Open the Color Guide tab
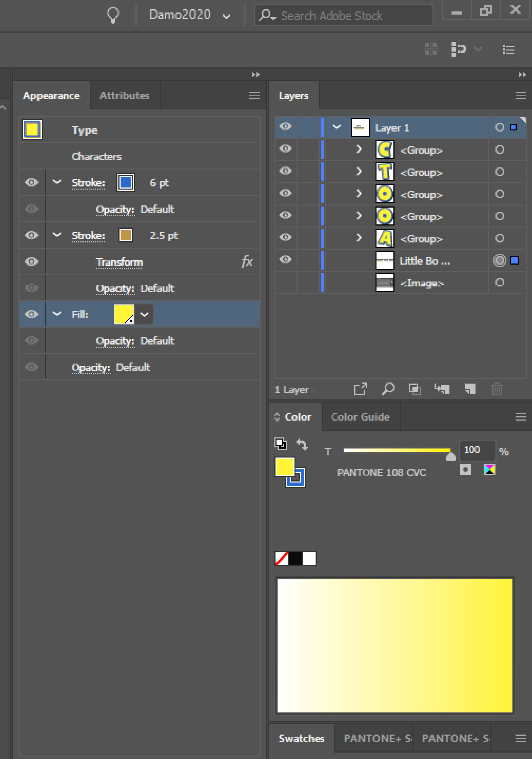532x759 pixels. (360, 417)
